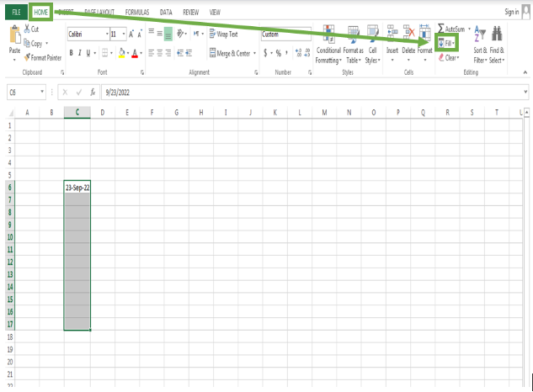Align text left
The width and height of the screenshot is (533, 392).
[x=152, y=53]
